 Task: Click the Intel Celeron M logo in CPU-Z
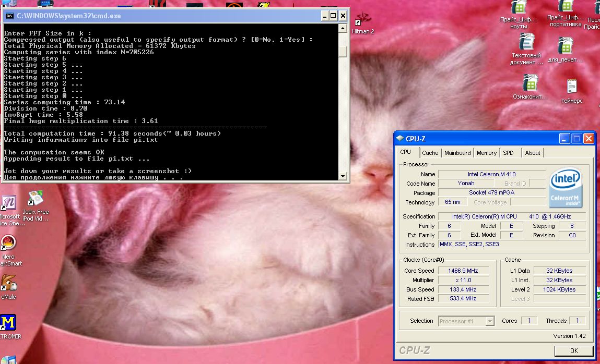[x=565, y=188]
